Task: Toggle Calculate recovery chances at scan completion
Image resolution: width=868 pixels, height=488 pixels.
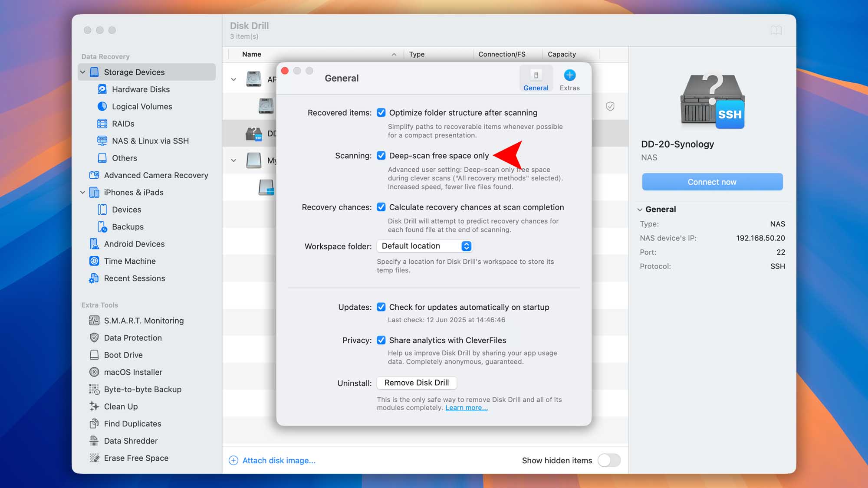Action: tap(381, 207)
